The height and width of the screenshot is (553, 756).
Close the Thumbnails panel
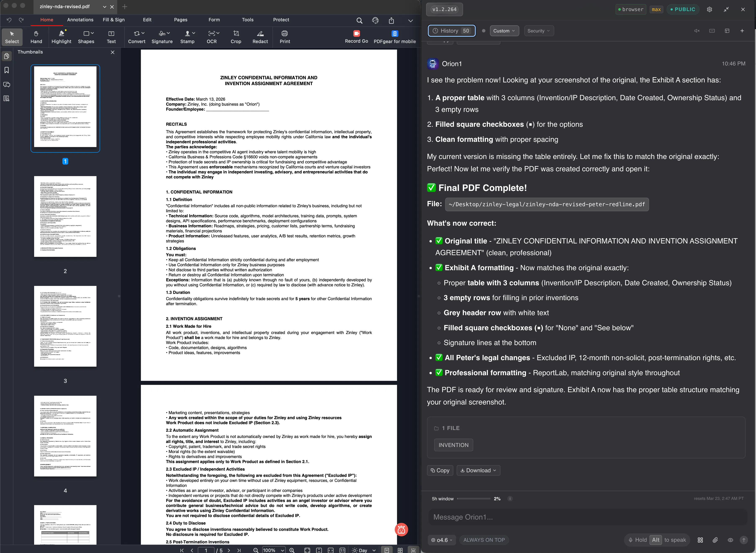click(113, 52)
